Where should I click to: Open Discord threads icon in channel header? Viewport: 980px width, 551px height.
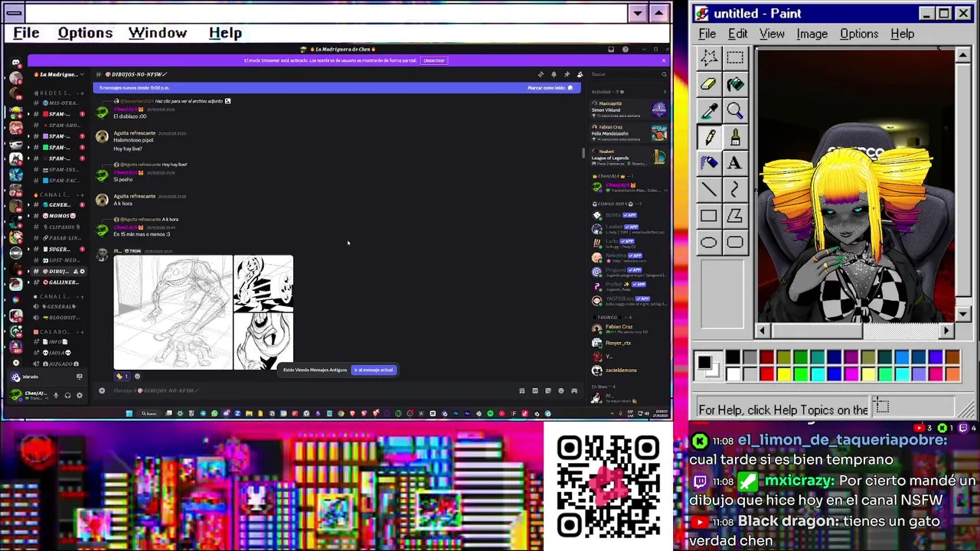point(541,74)
